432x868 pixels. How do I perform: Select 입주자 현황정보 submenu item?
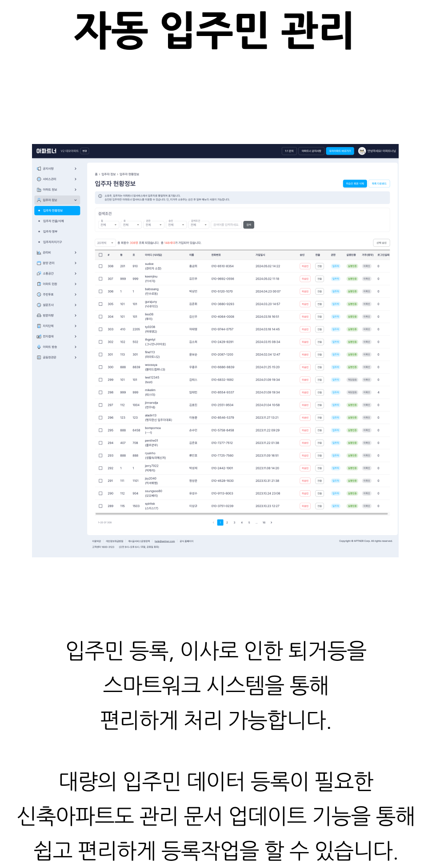57,211
